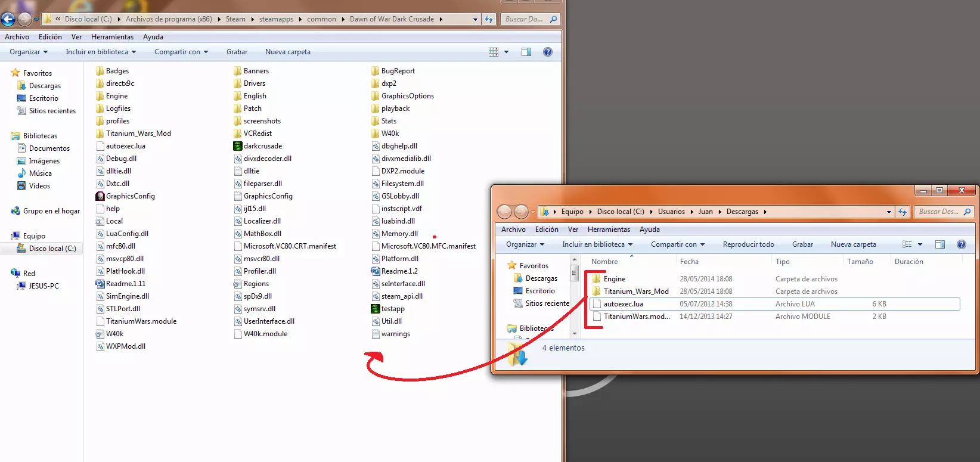This screenshot has width=980, height=462.
Task: Select the Microsoft.VC80.MFC.manifest file
Action: (423, 246)
